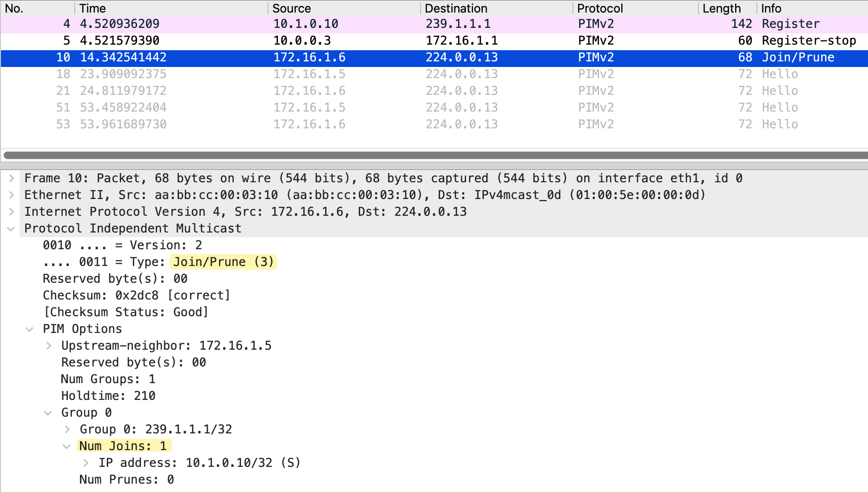This screenshot has width=868, height=492.
Task: Expand the Upstream-neighbor 172.16.1.5 field
Action: (49, 346)
